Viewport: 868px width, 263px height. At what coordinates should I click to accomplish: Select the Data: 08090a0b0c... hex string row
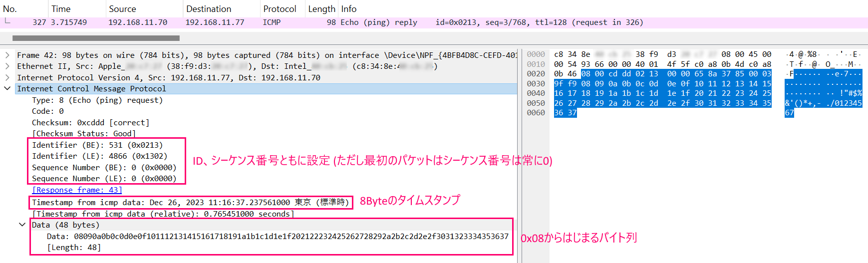click(278, 236)
